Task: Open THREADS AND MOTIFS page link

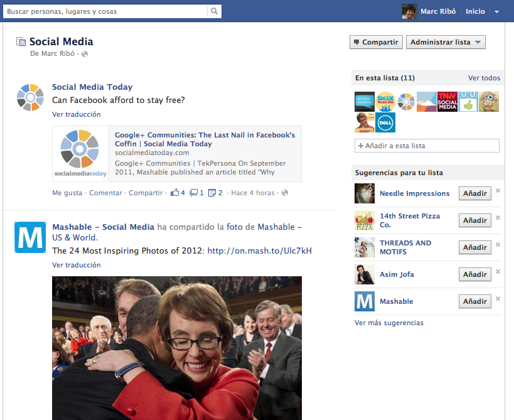Action: coord(405,247)
